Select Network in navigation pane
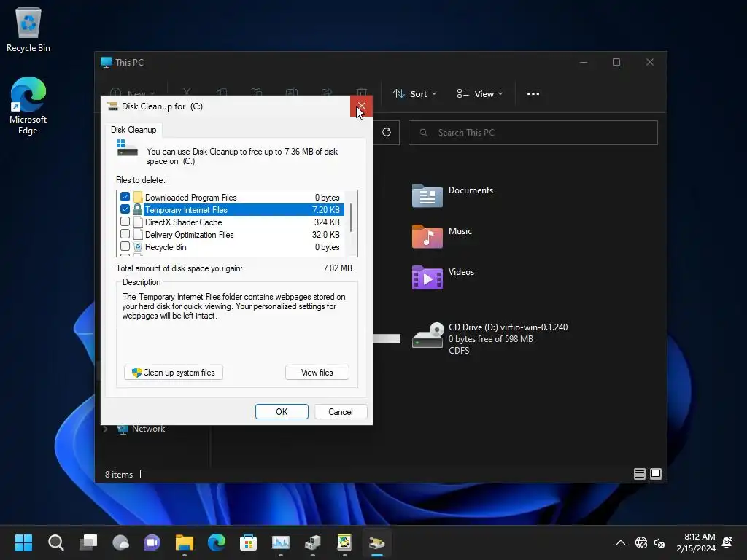The width and height of the screenshot is (747, 560). coord(148,429)
